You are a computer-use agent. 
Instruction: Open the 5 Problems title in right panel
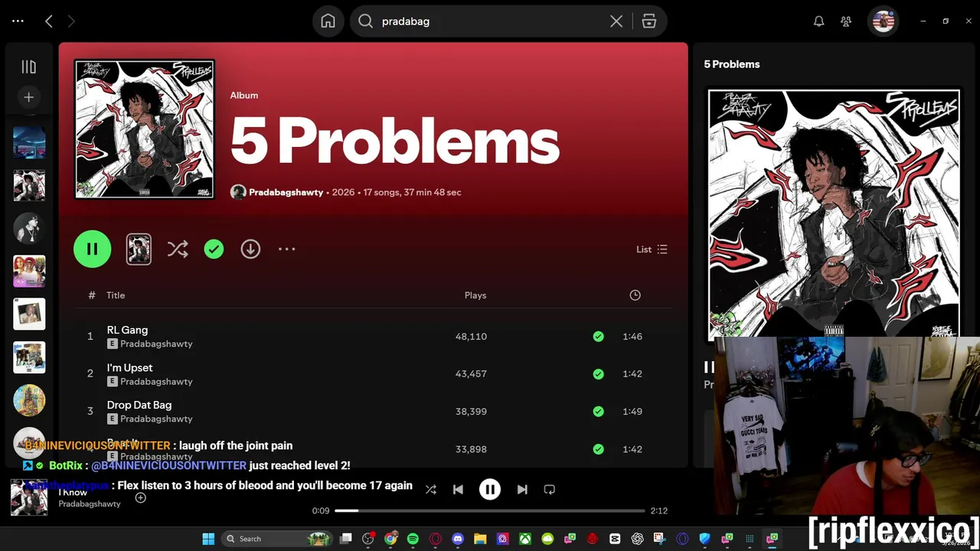pos(732,64)
